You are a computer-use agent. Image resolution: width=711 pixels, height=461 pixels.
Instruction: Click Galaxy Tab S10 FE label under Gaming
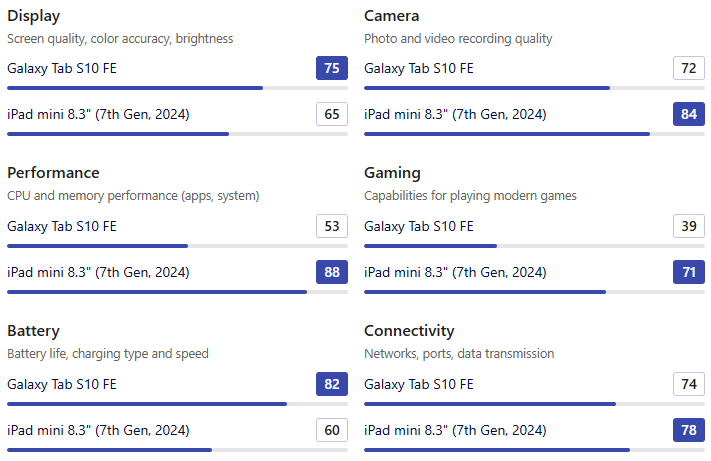(419, 226)
